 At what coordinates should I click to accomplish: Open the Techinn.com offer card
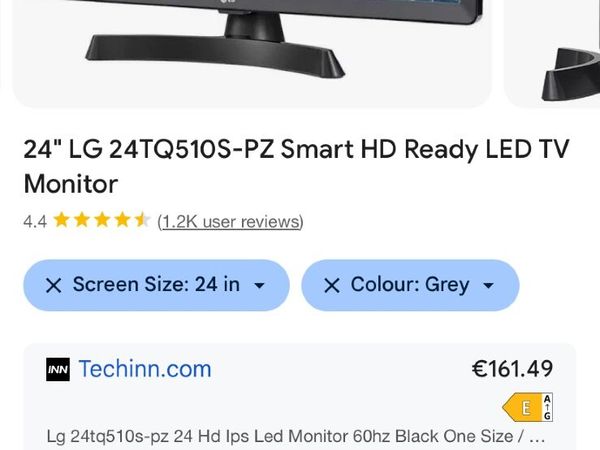pyautogui.click(x=300, y=396)
